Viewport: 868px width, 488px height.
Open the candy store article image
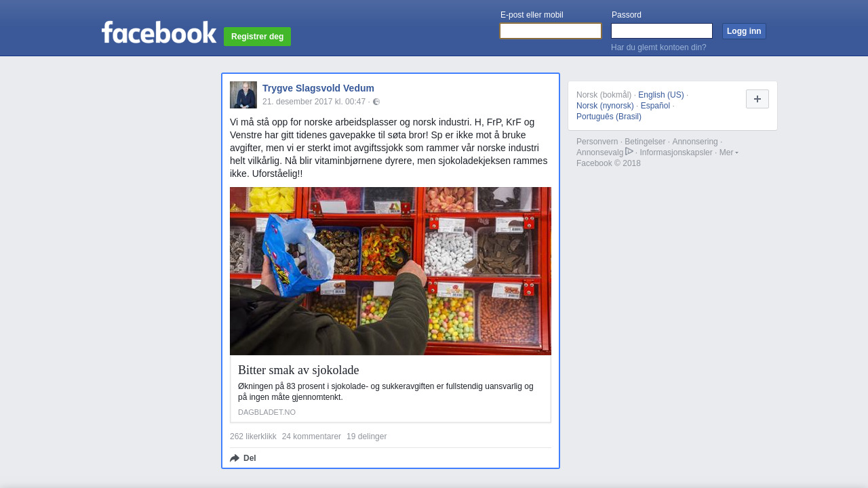(x=391, y=271)
